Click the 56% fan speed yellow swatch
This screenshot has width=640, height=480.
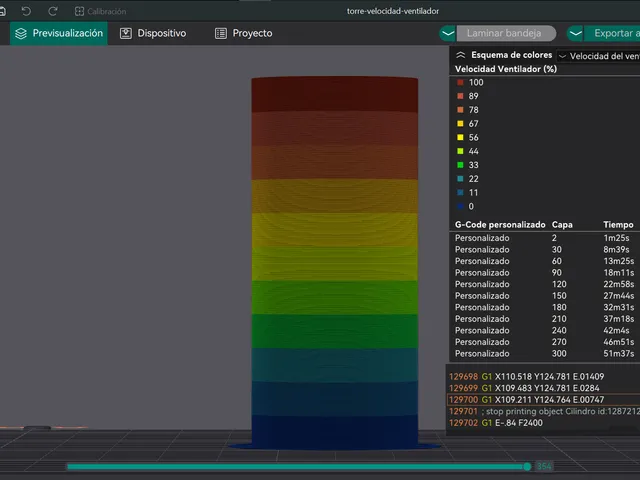coord(460,138)
